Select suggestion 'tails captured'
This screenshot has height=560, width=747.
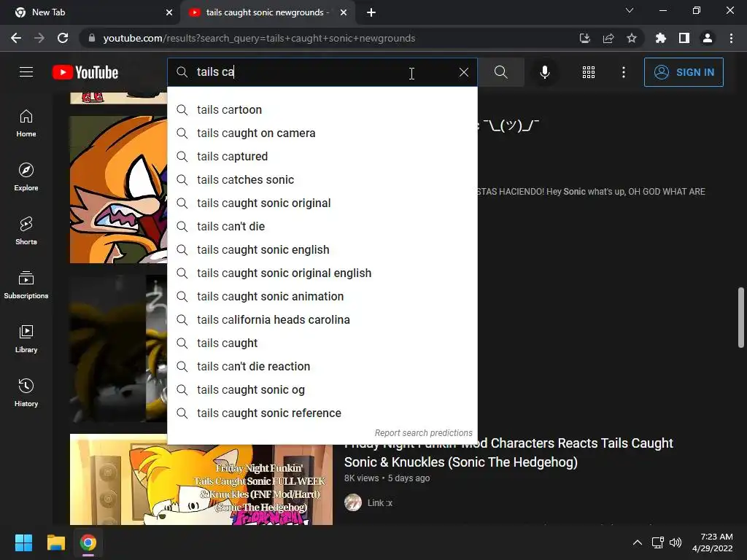(x=322, y=156)
